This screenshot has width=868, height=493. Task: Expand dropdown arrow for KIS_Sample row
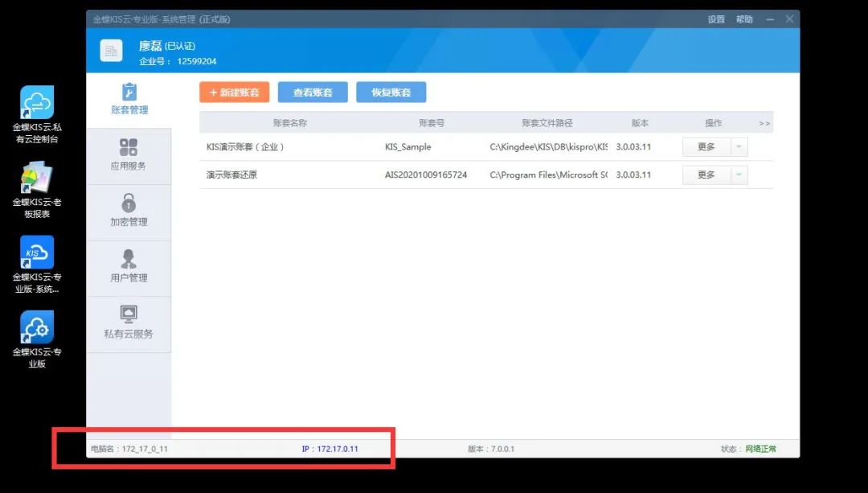(739, 147)
